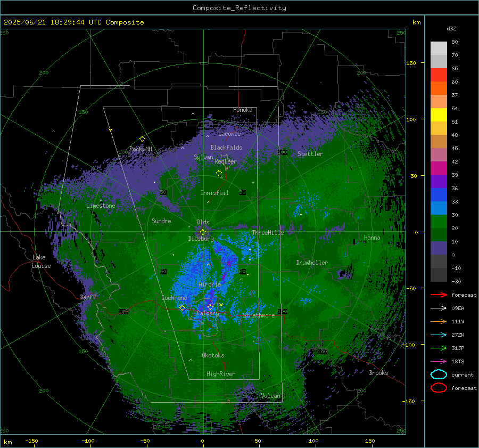
Task: Click the magenta 18TS arrow in legend
Action: point(439,362)
